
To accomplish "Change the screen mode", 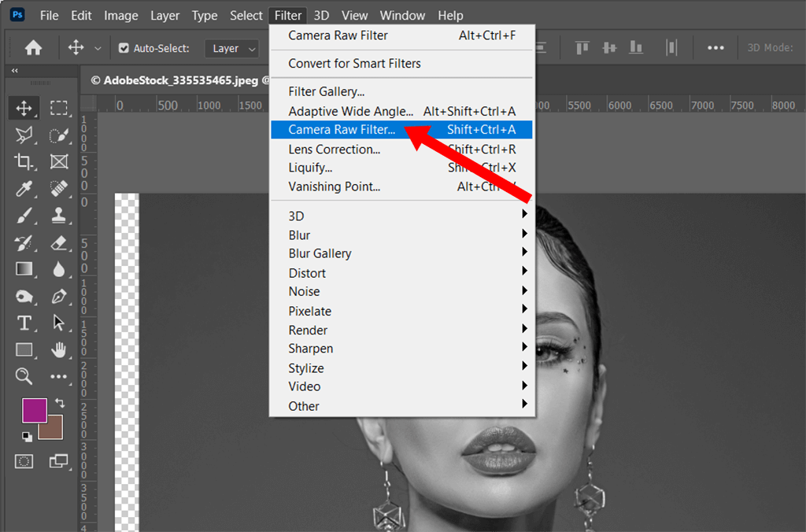I will pyautogui.click(x=58, y=461).
